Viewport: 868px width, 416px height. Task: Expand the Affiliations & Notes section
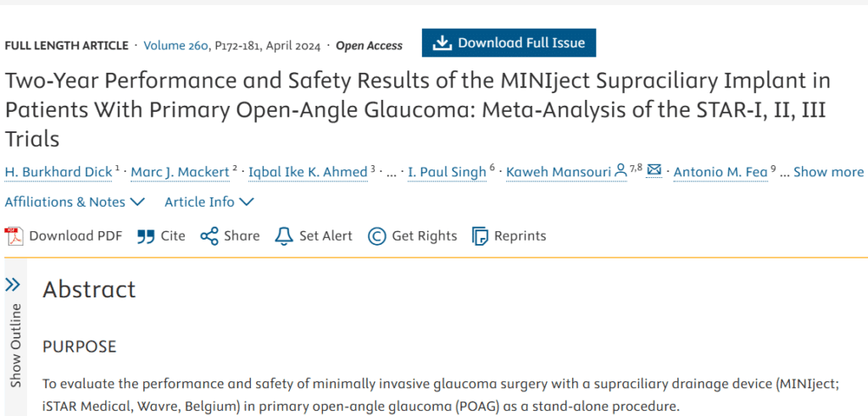(x=75, y=202)
